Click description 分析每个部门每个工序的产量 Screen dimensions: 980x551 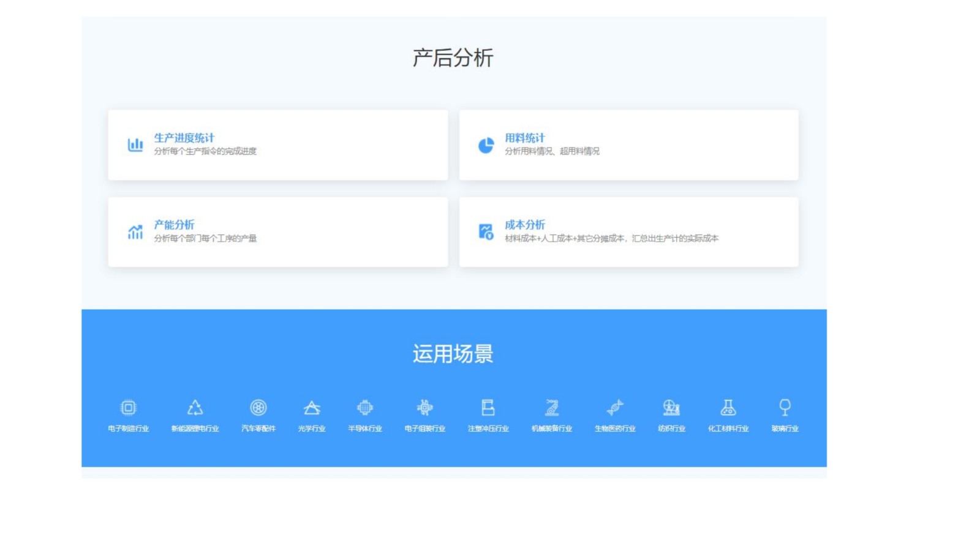[x=205, y=238]
